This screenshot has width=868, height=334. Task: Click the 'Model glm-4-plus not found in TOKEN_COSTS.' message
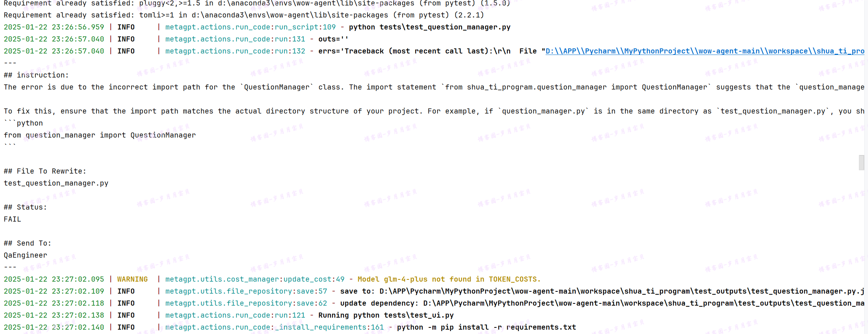tap(449, 279)
